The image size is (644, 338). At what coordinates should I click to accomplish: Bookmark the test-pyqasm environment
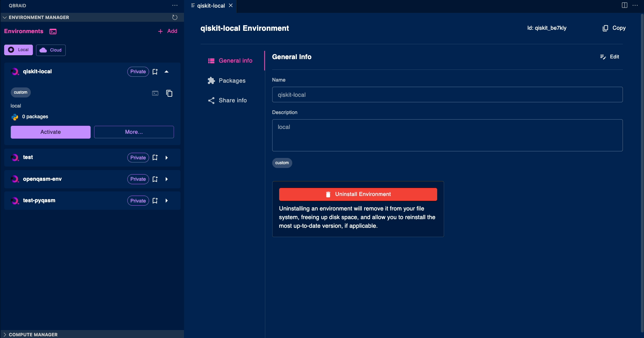155,201
